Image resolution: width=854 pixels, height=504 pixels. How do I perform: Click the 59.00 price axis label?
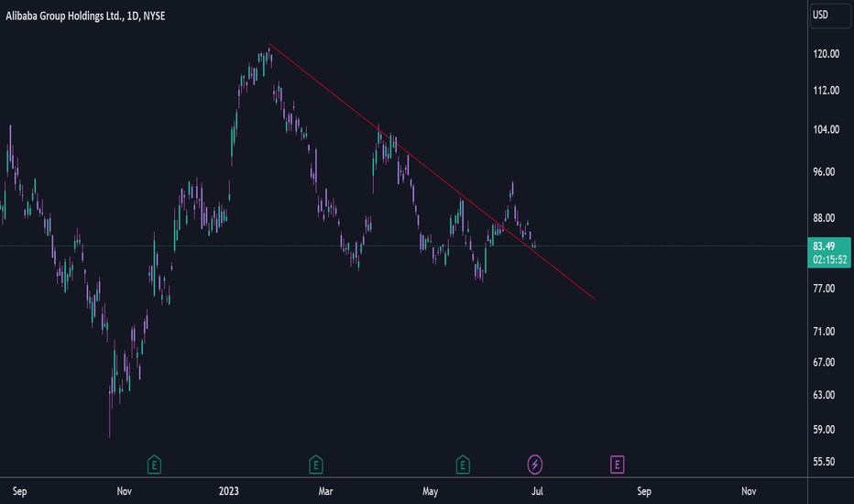tap(824, 430)
